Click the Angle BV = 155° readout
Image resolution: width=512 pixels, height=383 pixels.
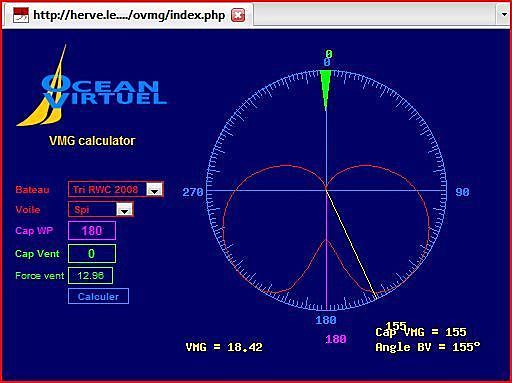click(428, 347)
